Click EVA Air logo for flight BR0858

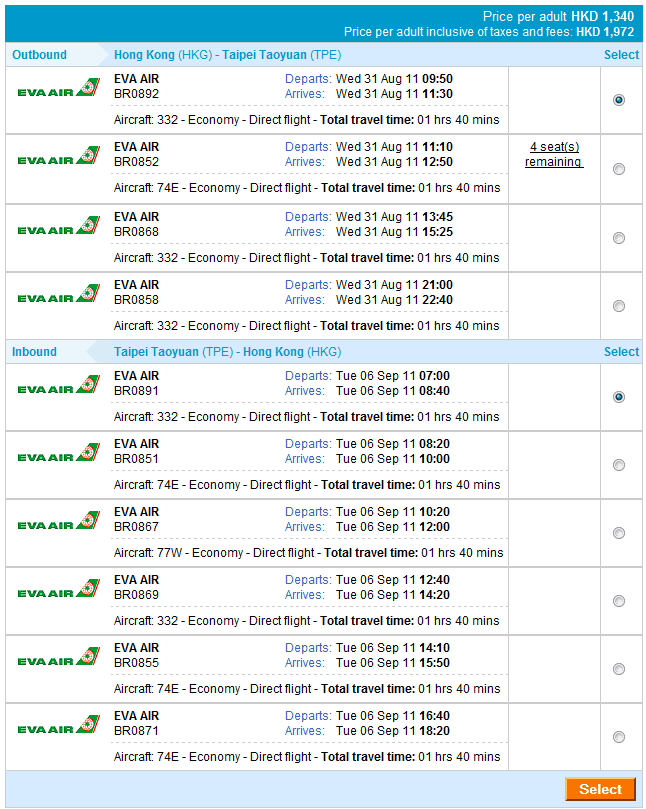coord(59,296)
